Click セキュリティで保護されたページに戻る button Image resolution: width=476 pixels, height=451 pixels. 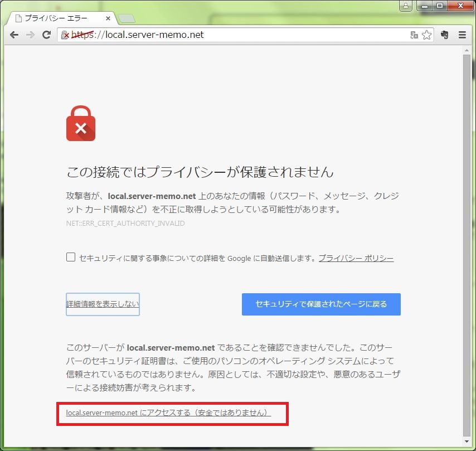tap(321, 304)
